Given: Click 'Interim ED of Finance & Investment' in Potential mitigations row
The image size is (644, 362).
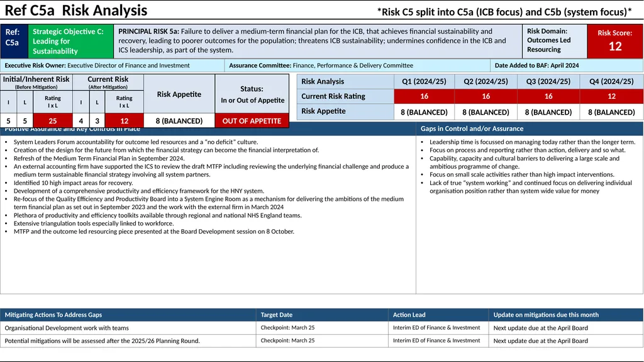Looking at the screenshot, I should tap(436, 341).
